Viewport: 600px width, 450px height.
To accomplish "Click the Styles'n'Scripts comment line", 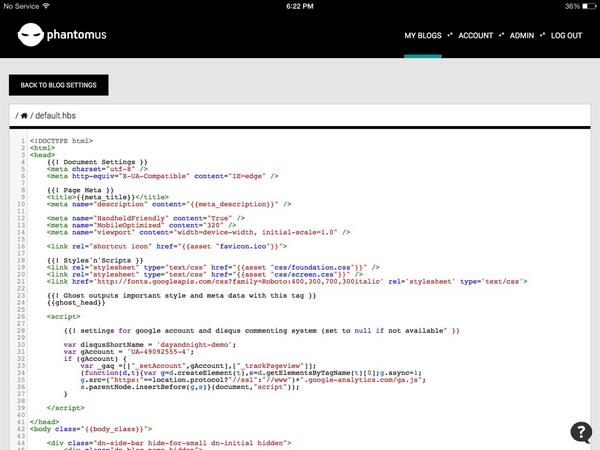I will click(x=95, y=261).
